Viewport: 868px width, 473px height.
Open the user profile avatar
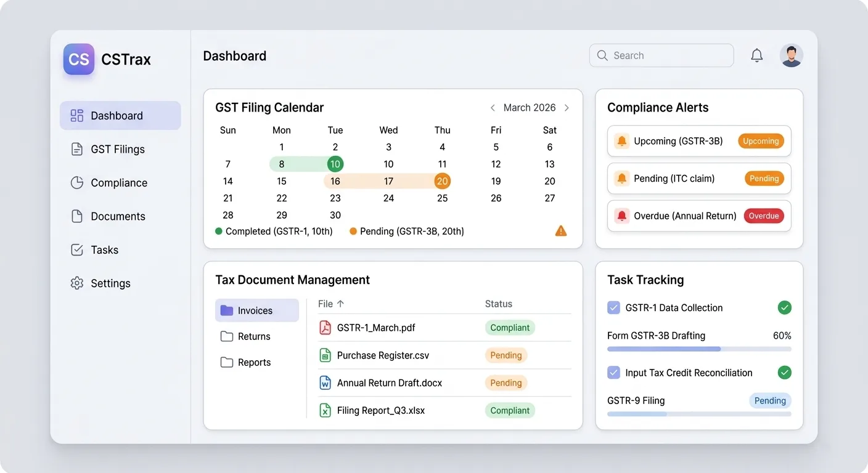tap(791, 55)
